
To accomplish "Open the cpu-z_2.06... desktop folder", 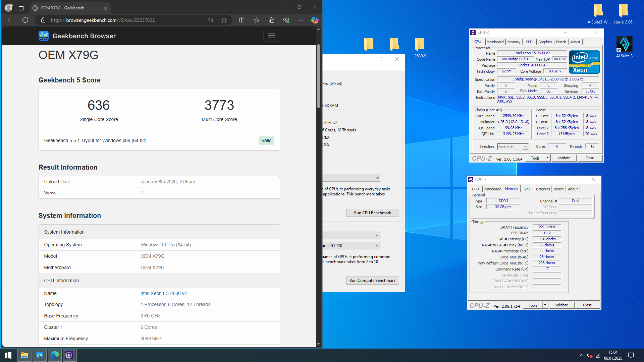I will (624, 14).
